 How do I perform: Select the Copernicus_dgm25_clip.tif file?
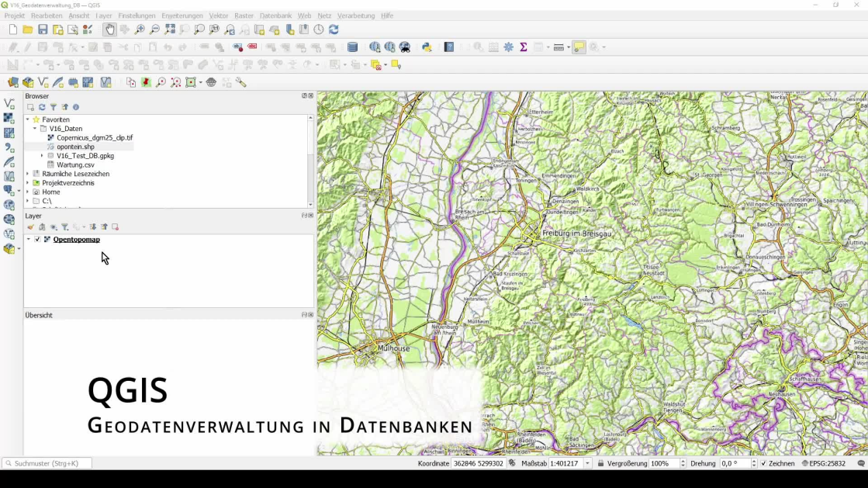coord(95,137)
